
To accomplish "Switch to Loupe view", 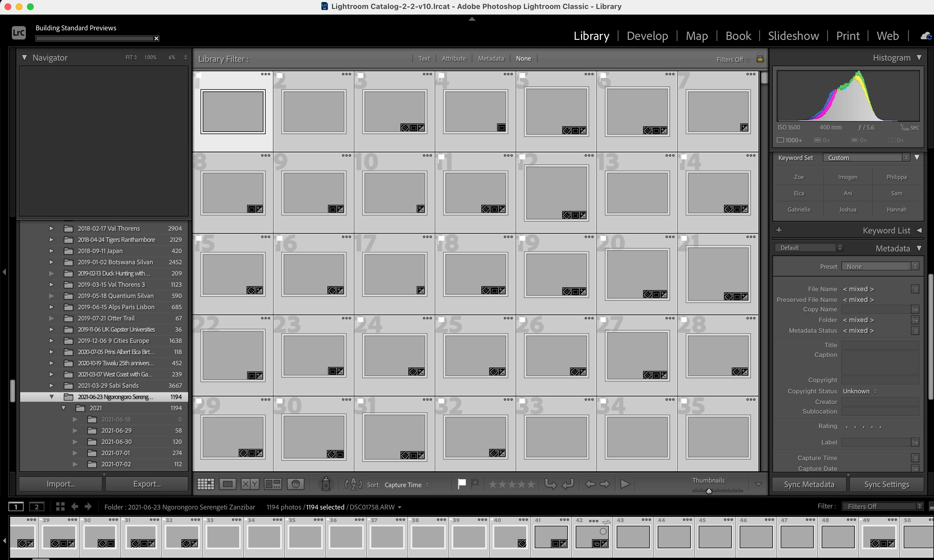I will point(228,484).
